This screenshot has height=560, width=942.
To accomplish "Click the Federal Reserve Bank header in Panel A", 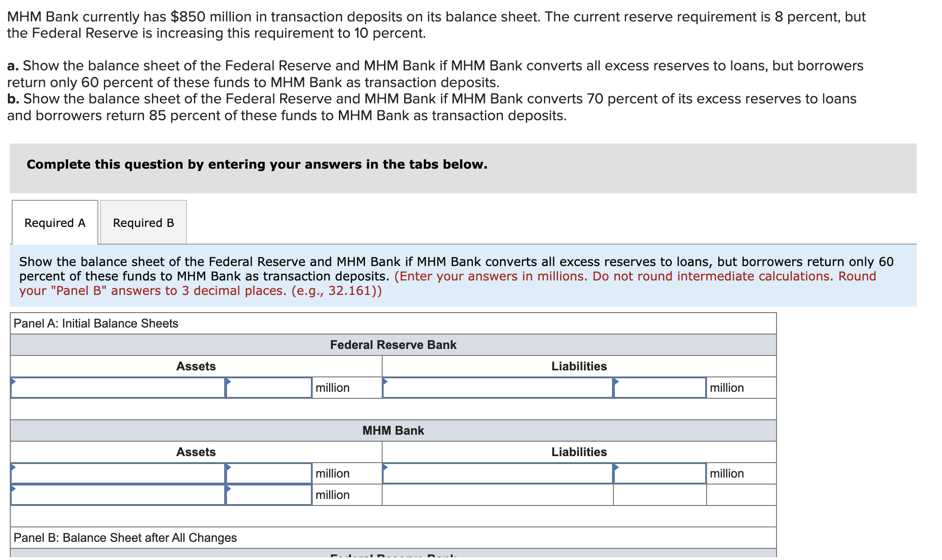I will pos(393,345).
